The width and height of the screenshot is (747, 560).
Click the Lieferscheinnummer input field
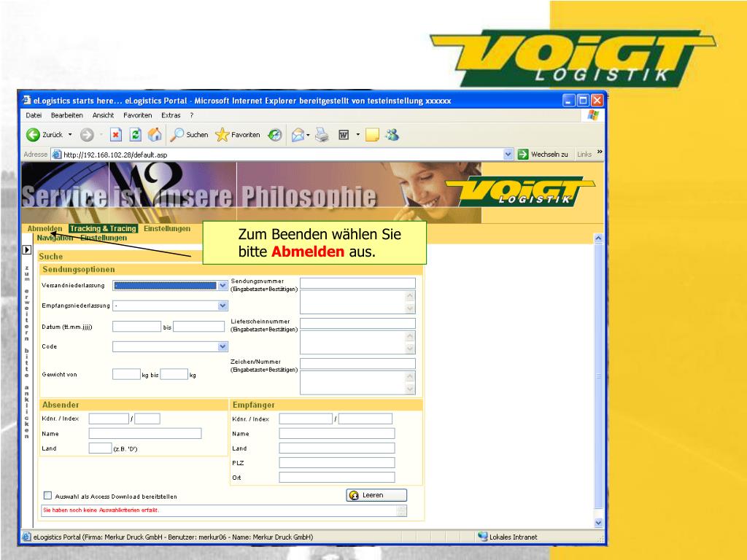tap(357, 324)
